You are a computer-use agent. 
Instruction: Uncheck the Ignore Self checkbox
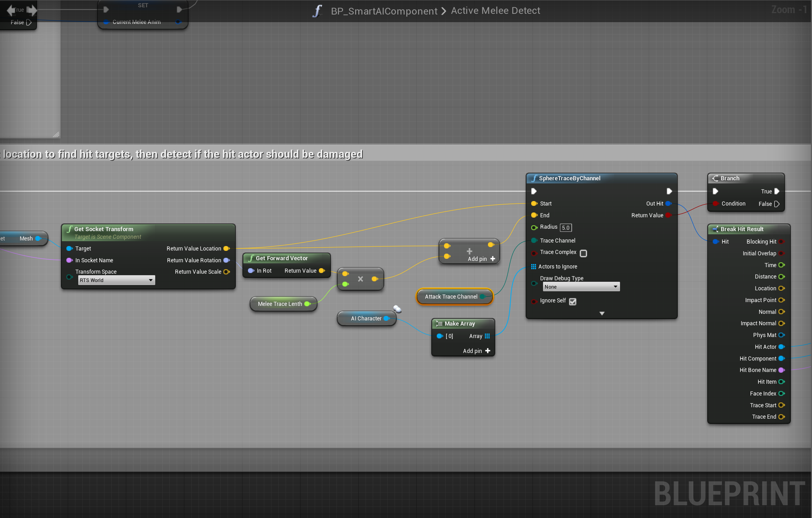[573, 301]
